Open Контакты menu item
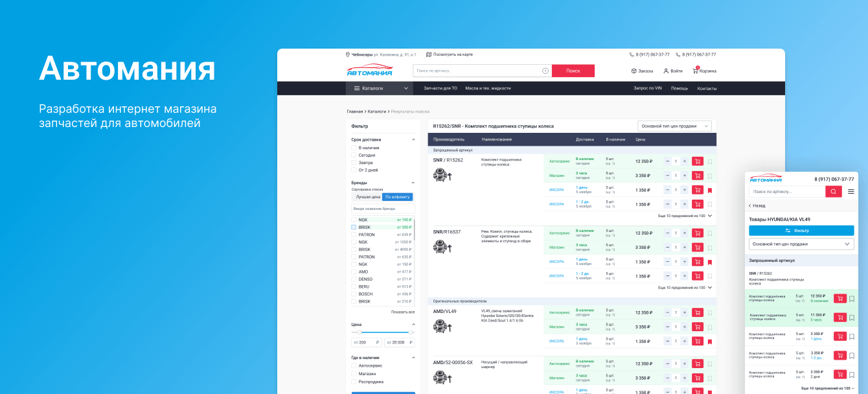Image resolution: width=868 pixels, height=394 pixels. (x=707, y=88)
